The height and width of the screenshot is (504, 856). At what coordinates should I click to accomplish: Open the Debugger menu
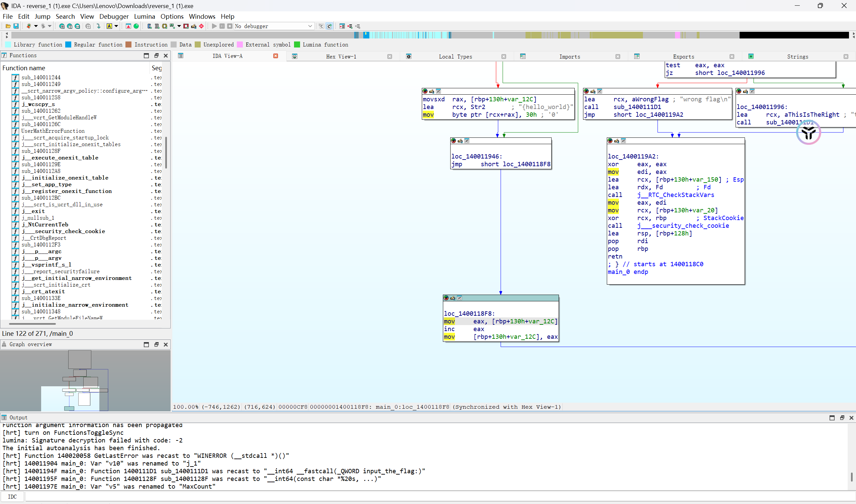[x=114, y=16]
